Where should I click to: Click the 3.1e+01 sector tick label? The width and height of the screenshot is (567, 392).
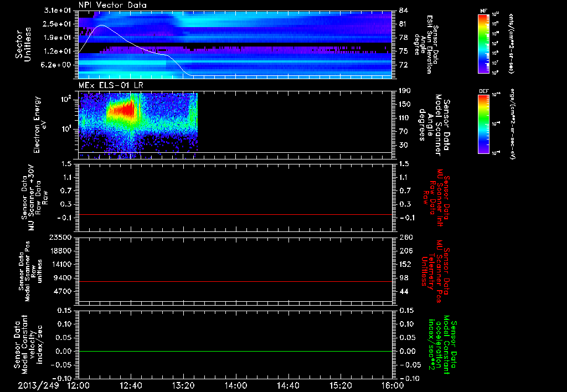(58, 11)
